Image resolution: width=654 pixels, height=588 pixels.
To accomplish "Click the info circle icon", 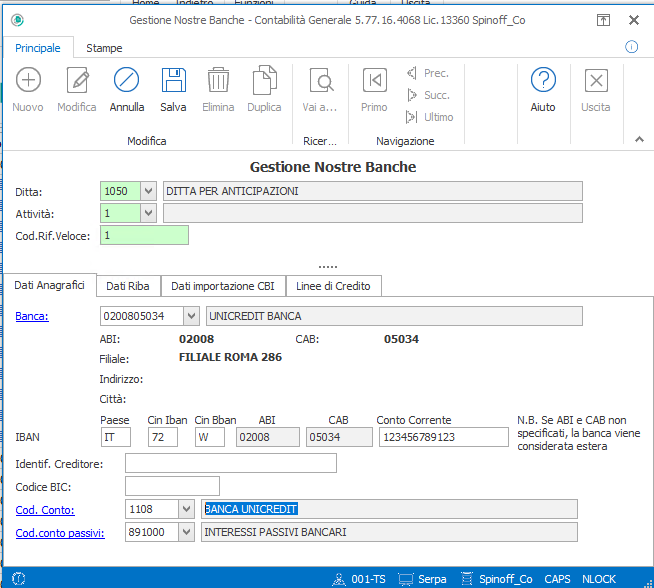I will click(x=631, y=47).
